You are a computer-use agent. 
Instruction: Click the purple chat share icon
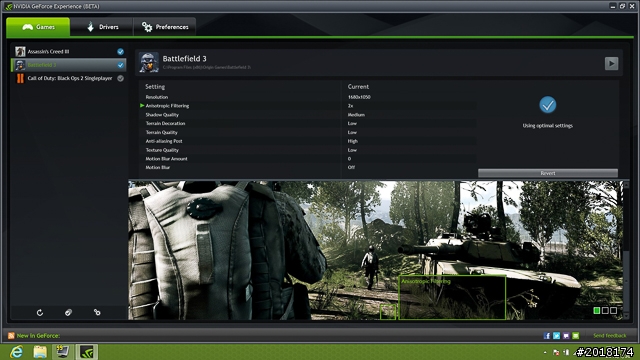click(x=566, y=336)
